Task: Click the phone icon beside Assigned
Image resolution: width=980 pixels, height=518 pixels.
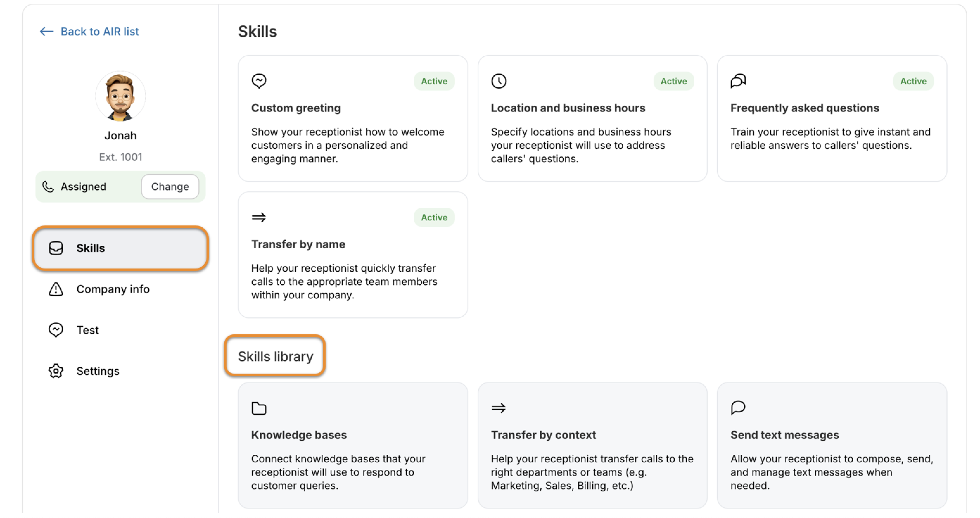Action: pos(48,186)
